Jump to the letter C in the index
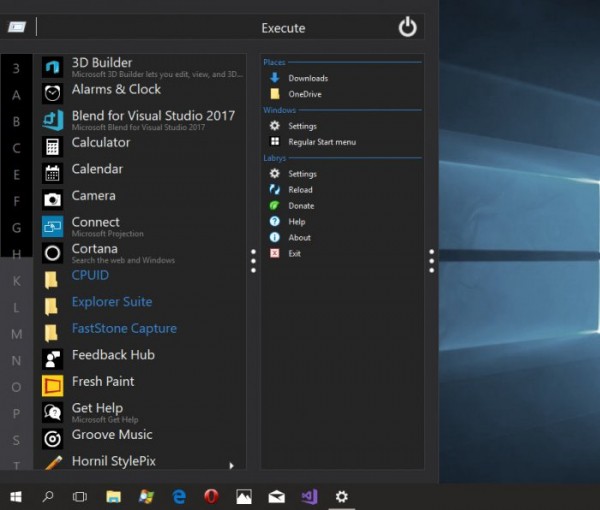The height and width of the screenshot is (510, 600). pos(16,148)
